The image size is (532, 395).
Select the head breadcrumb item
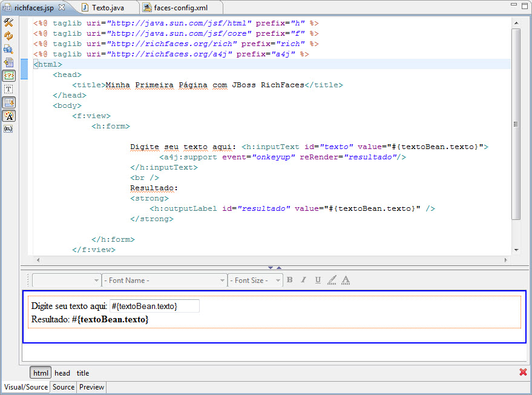pyautogui.click(x=62, y=373)
